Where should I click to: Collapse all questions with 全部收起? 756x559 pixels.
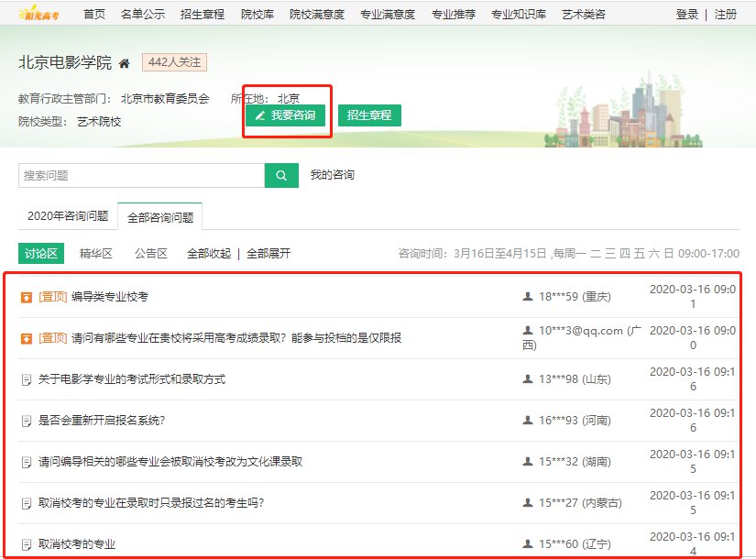click(x=209, y=254)
